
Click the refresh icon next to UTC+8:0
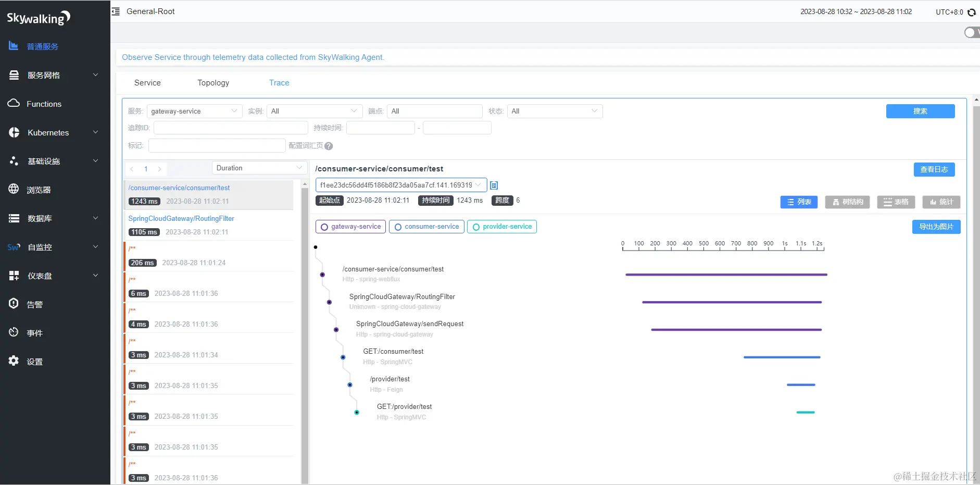coord(972,12)
